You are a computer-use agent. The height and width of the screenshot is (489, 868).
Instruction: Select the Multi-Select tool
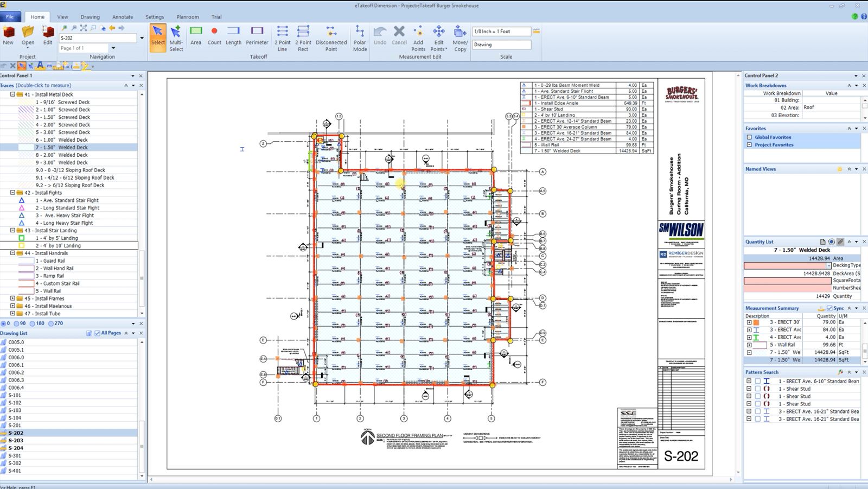[176, 38]
